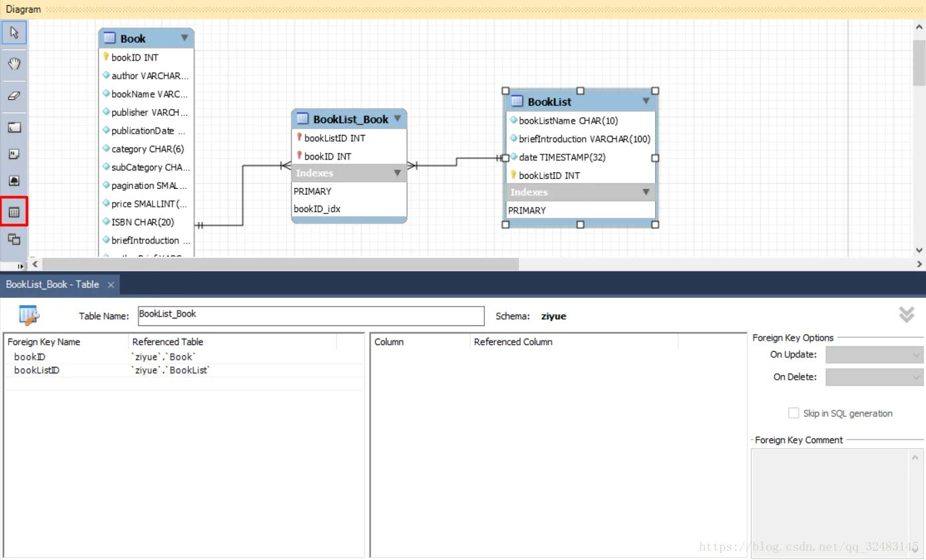
Task: Click the subCategory column in Book
Action: (x=146, y=168)
